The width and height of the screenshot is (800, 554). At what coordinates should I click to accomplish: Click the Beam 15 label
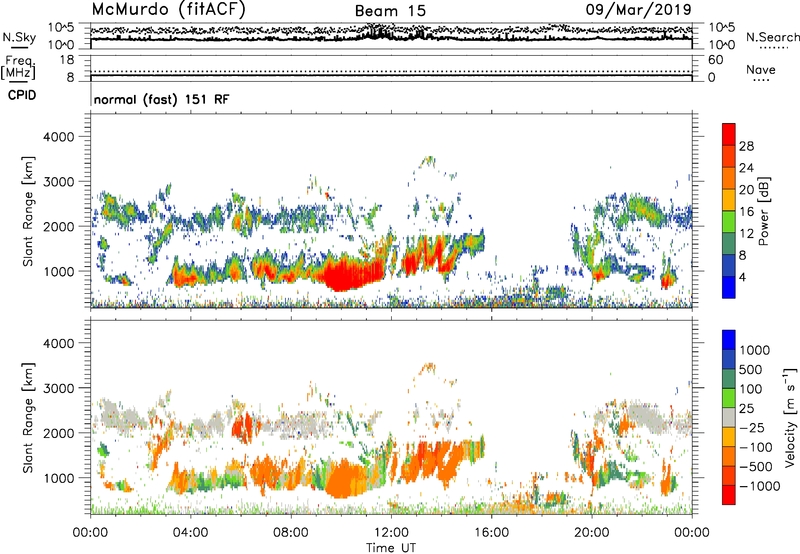click(390, 11)
